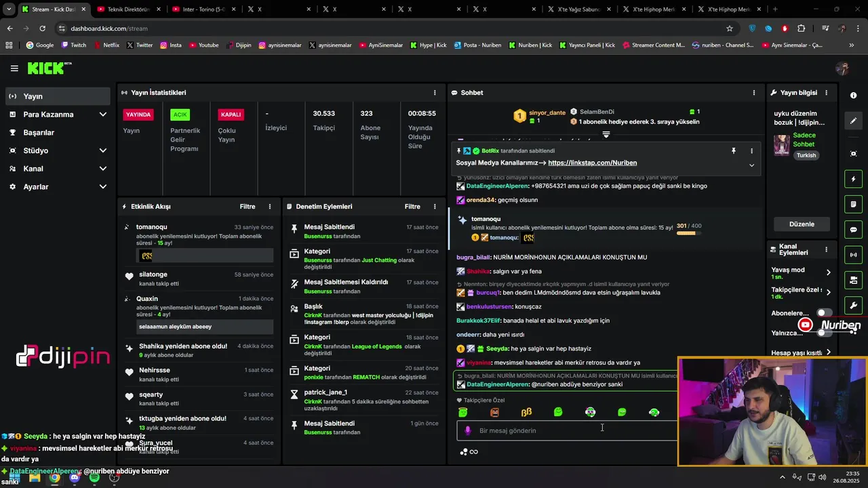
Task: Switch to Teknik Direktörü browser tab
Action: click(129, 9)
